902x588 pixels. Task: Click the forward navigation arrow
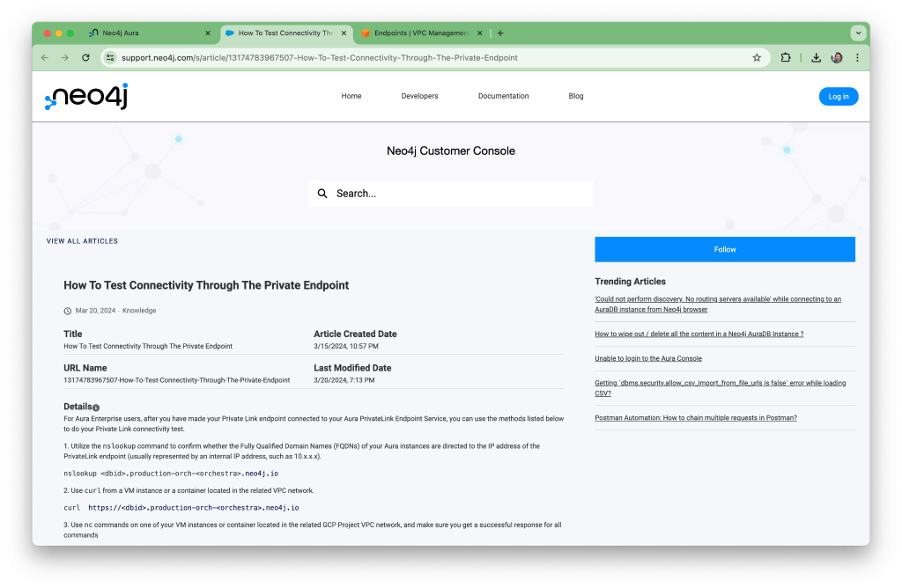point(64,57)
